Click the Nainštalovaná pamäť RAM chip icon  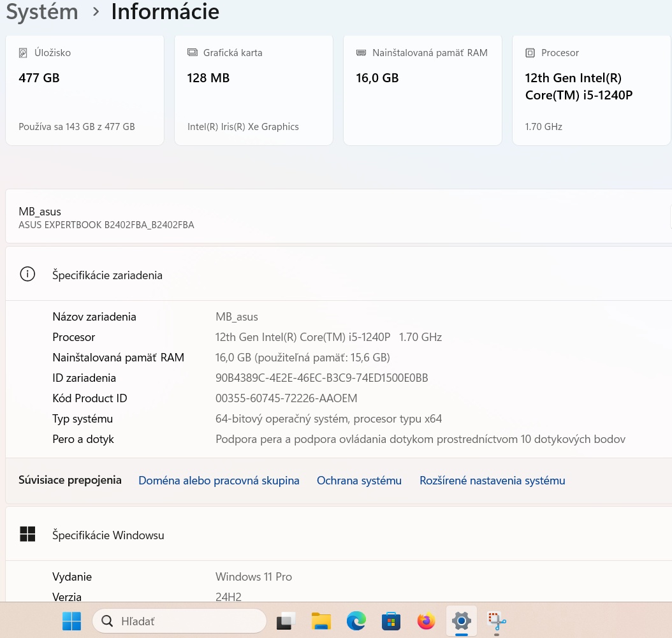tap(361, 52)
